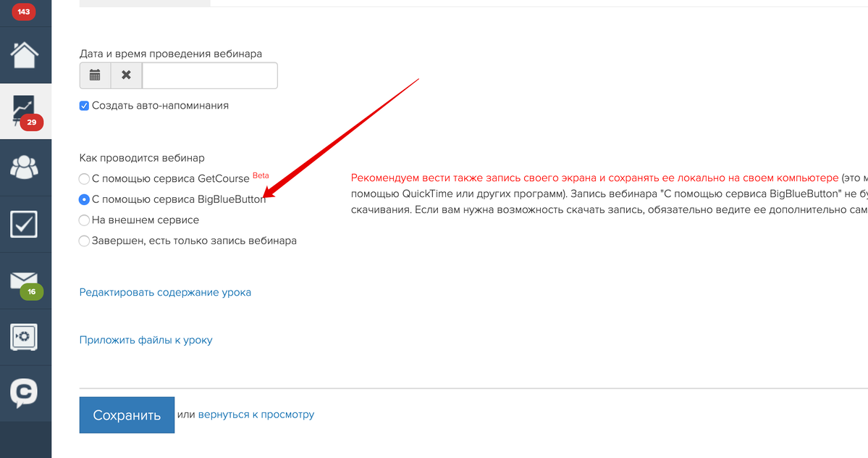
Task: Open the chat bubble sidebar icon
Action: tap(24, 394)
